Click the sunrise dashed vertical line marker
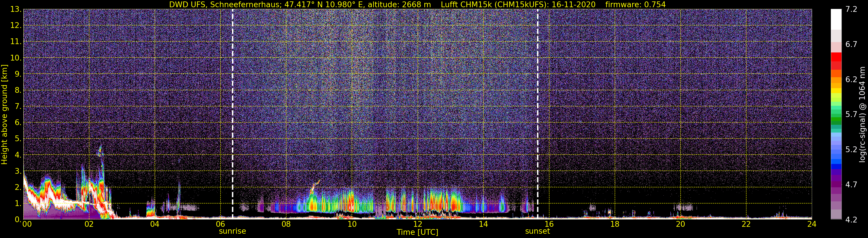Image resolution: width=868 pixels, height=238 pixels. 232,114
